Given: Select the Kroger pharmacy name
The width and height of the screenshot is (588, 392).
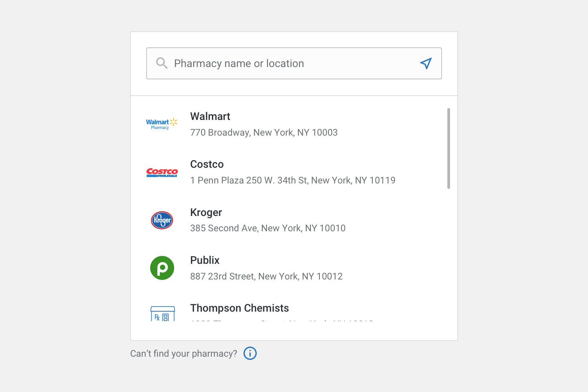Looking at the screenshot, I should coord(206,212).
